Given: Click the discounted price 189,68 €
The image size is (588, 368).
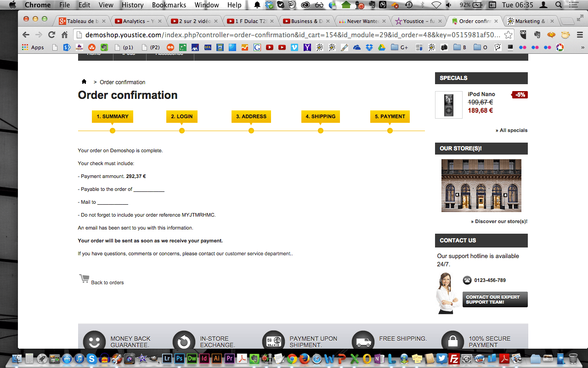Looking at the screenshot, I should click(481, 110).
